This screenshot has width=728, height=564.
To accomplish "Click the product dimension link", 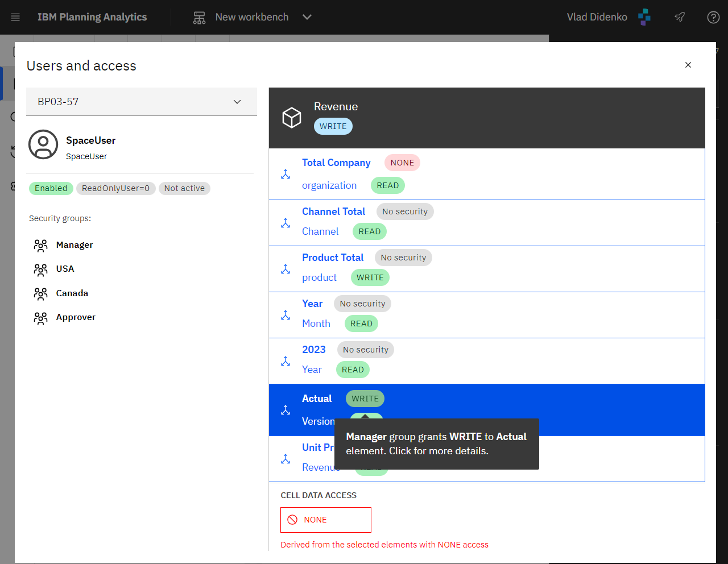I will pos(319,277).
